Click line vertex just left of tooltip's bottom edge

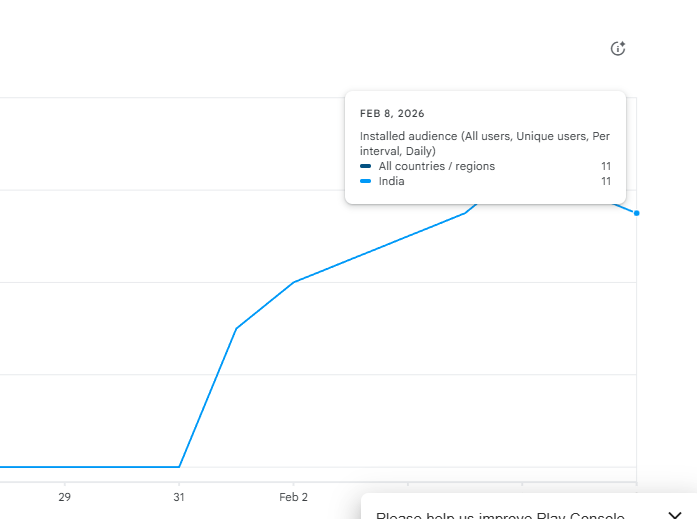pos(466,212)
